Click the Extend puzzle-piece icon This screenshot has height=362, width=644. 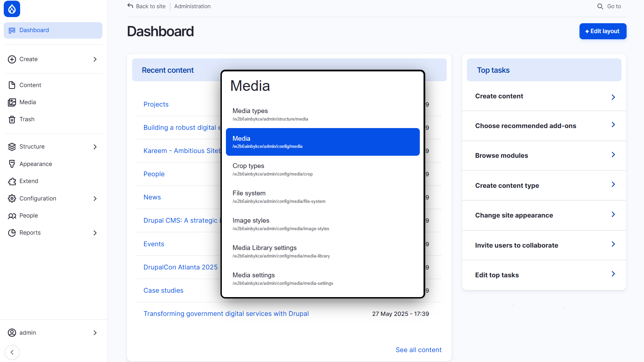pos(12,181)
